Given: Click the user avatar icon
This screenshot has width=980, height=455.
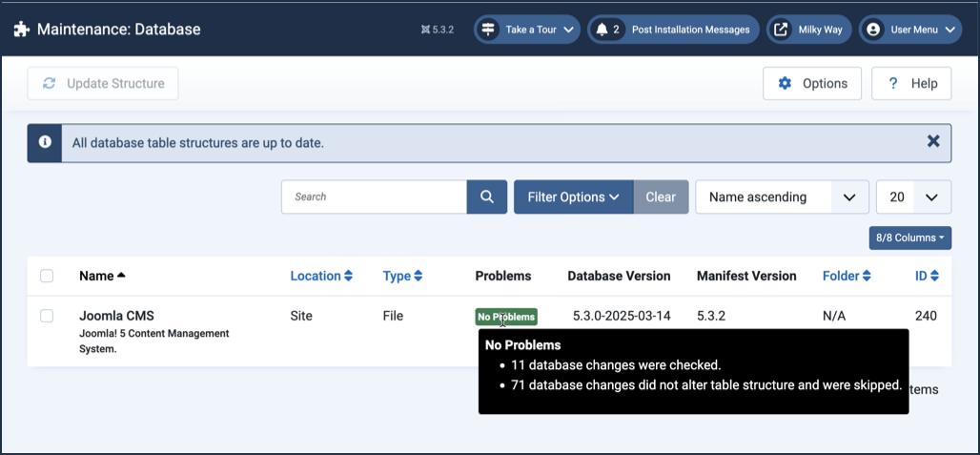Looking at the screenshot, I should click(x=873, y=30).
